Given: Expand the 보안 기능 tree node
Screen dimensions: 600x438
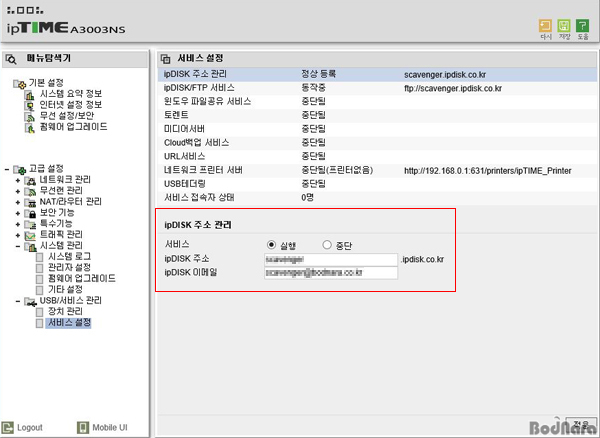Looking at the screenshot, I should point(18,213).
